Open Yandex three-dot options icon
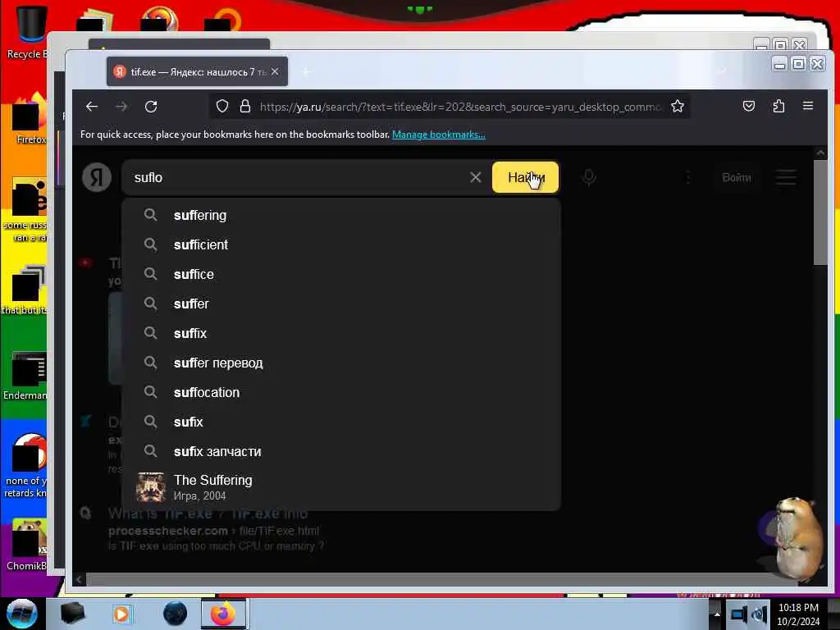 coord(688,177)
